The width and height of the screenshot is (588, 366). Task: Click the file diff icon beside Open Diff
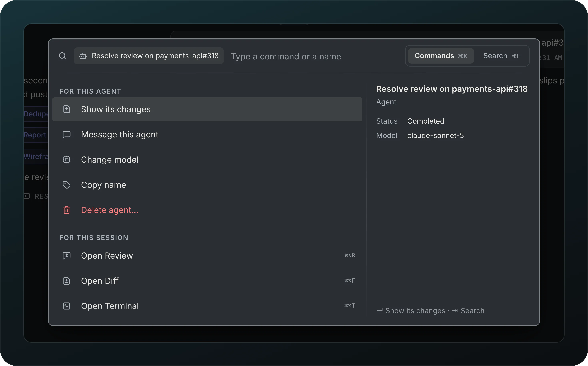pyautogui.click(x=67, y=281)
